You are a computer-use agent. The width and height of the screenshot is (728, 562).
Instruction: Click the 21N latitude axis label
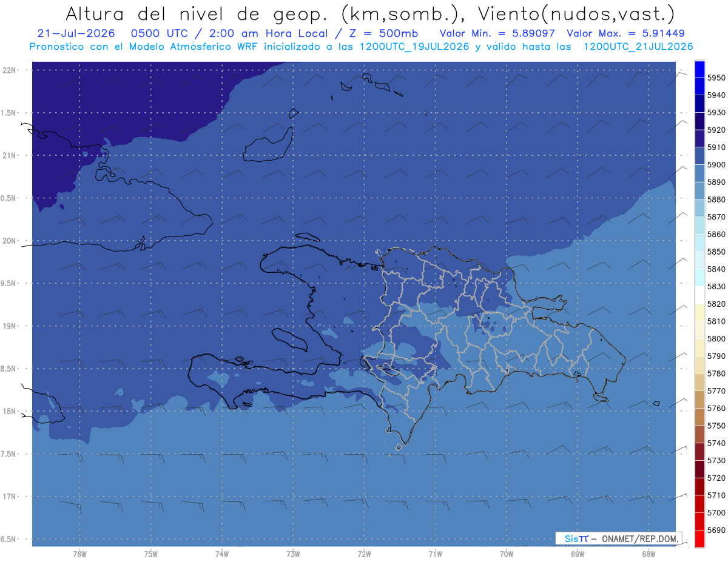8,155
